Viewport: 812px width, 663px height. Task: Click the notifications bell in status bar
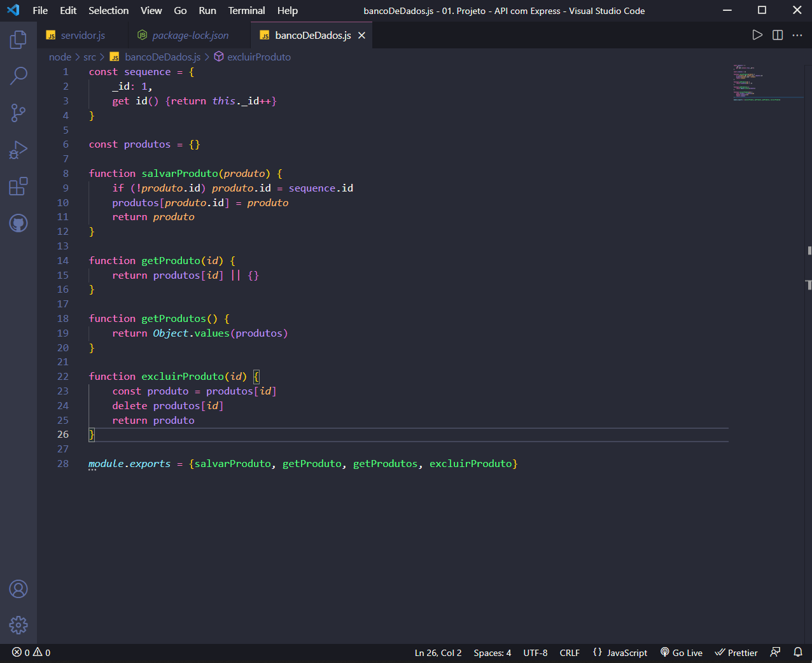coord(798,652)
